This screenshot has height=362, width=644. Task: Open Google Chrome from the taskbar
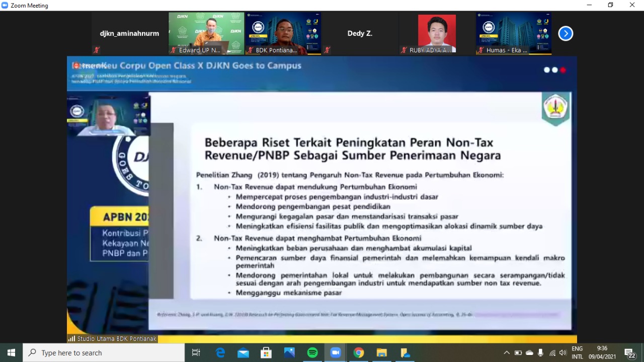pos(359,353)
